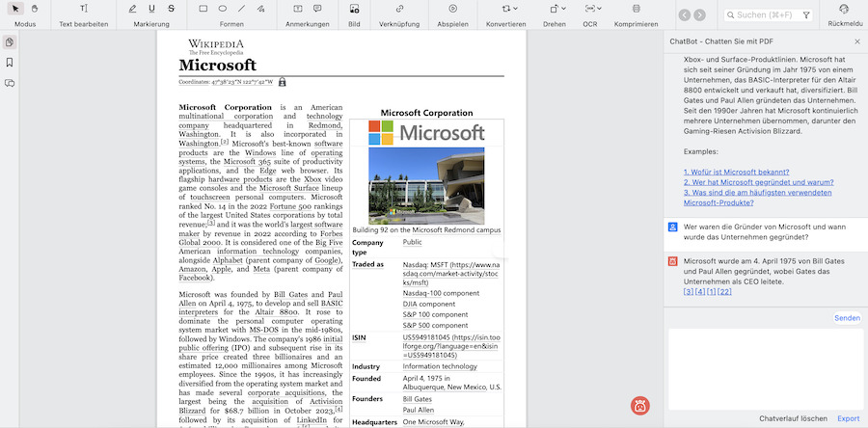The image size is (868, 428).
Task: Select the line shape tool
Action: (241, 9)
